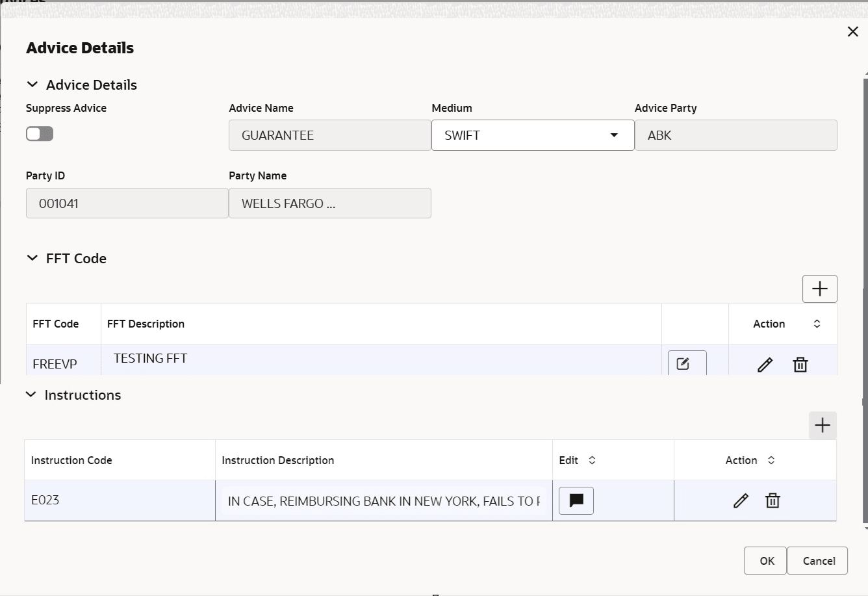Delete instruction E023 using the trash icon
This screenshot has width=868, height=596.
click(772, 500)
